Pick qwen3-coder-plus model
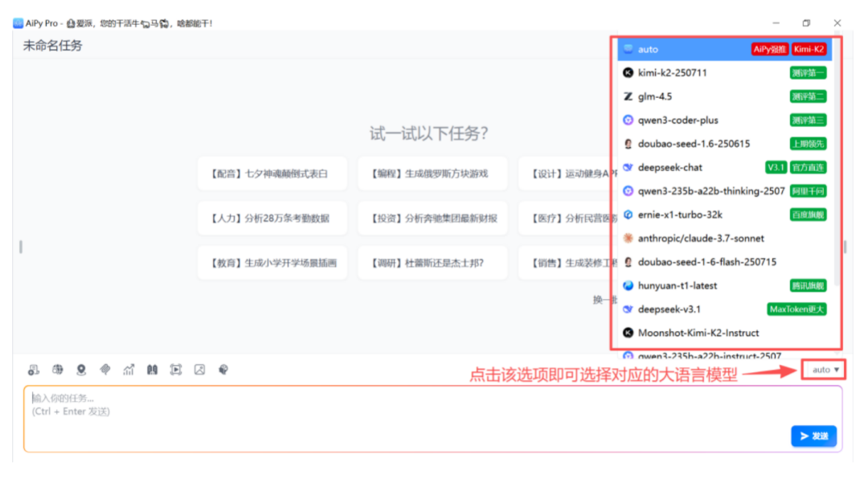 click(x=725, y=121)
